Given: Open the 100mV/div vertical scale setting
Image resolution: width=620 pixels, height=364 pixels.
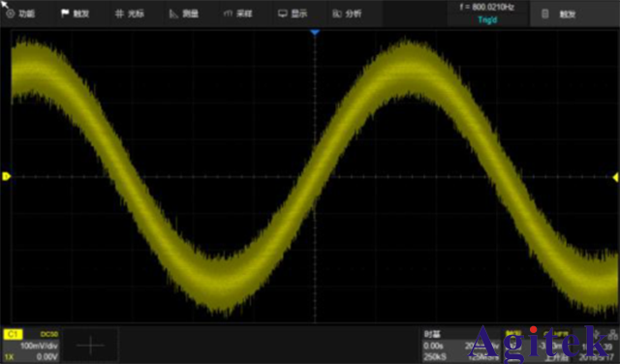Looking at the screenshot, I should click(39, 346).
